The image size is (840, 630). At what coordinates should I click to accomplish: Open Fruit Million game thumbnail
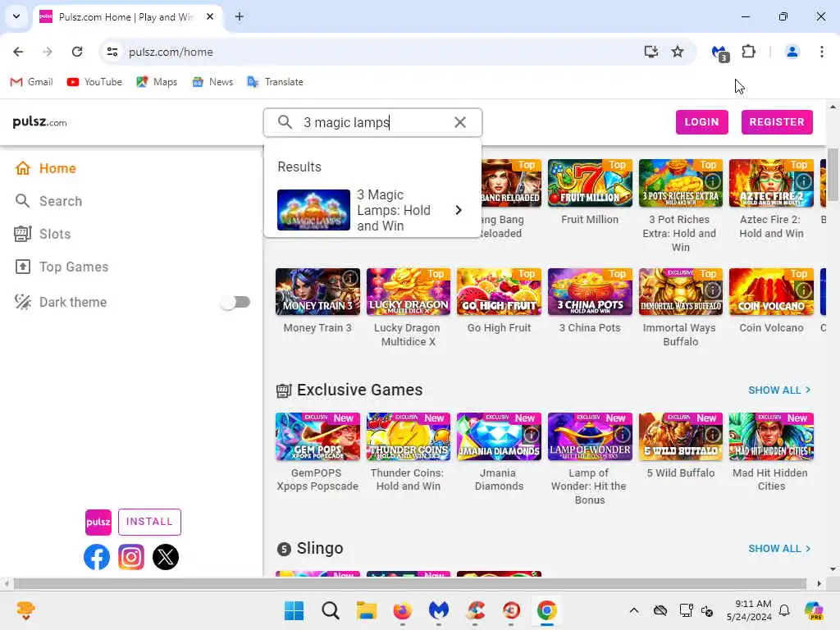point(590,183)
